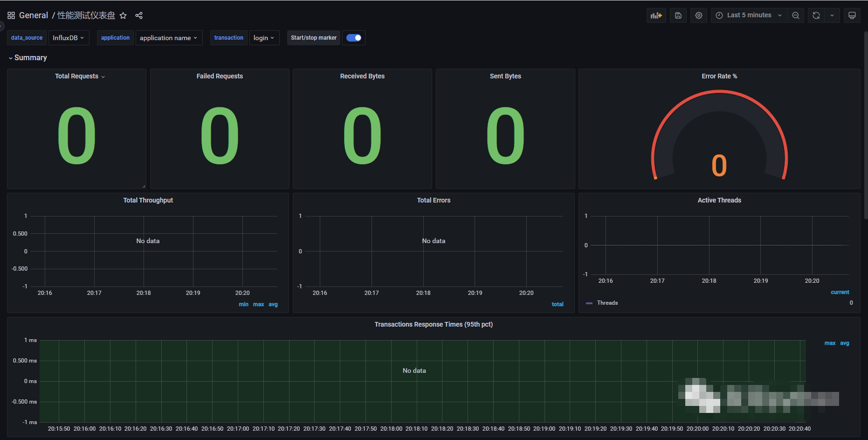Screen dimensions: 868x440
Task: Sort Total Errors legend by total
Action: pos(558,304)
